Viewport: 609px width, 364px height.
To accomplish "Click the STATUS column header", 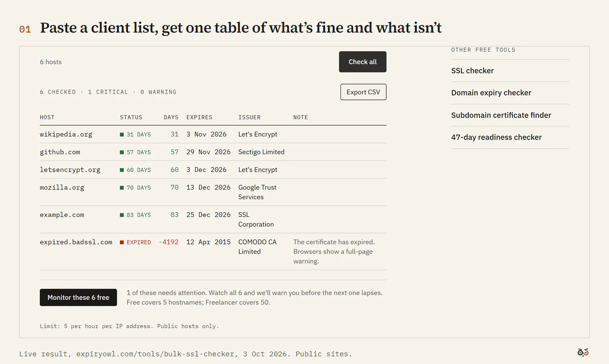I will point(131,117).
